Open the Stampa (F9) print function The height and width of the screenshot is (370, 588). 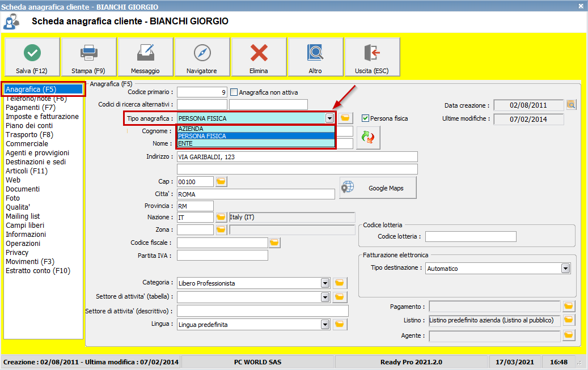[89, 57]
